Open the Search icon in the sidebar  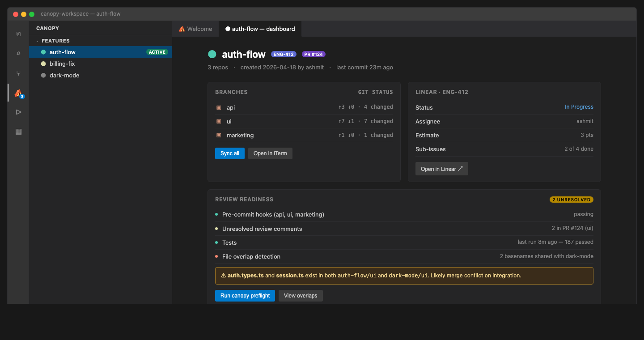18,53
